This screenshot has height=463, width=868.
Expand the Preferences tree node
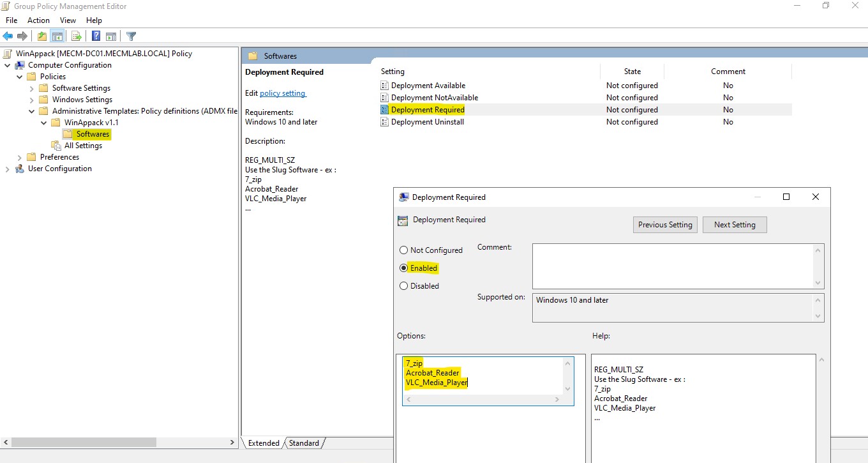tap(18, 156)
